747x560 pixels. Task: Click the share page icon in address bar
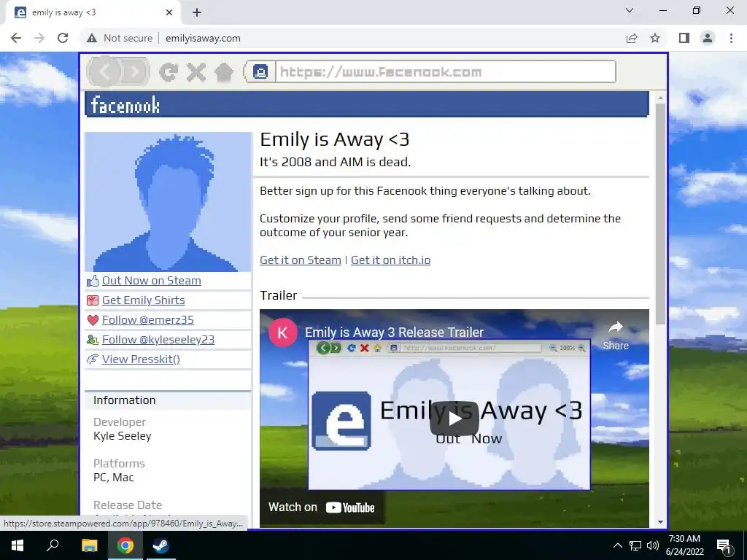coord(632,38)
